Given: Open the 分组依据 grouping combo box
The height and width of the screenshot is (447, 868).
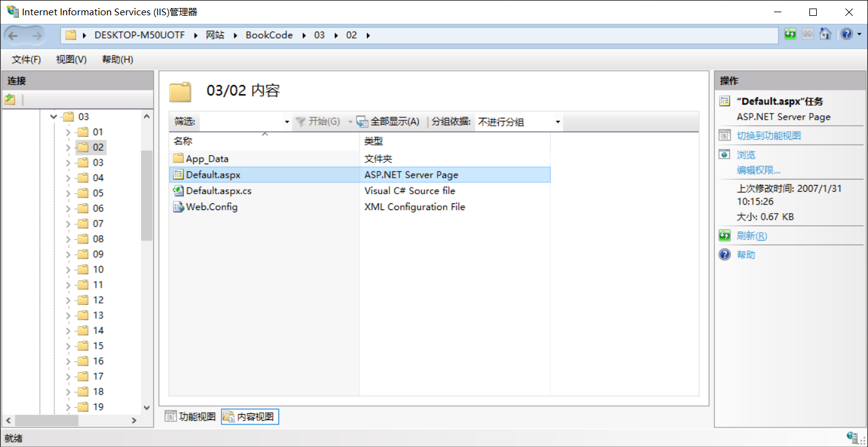Looking at the screenshot, I should click(x=518, y=122).
